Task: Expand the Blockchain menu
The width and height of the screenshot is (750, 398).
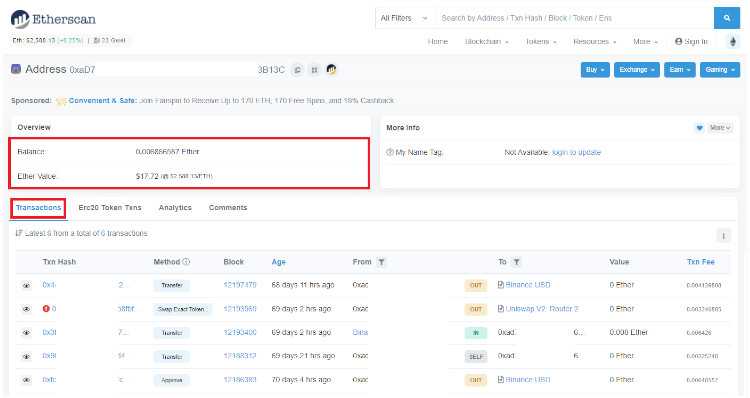Action: tap(486, 42)
